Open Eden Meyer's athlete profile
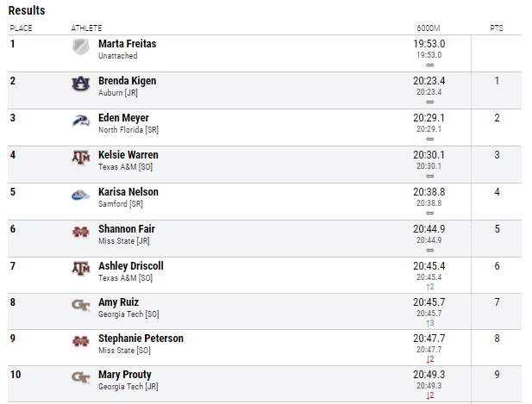Screen dimensions: 532x404 pos(123,118)
